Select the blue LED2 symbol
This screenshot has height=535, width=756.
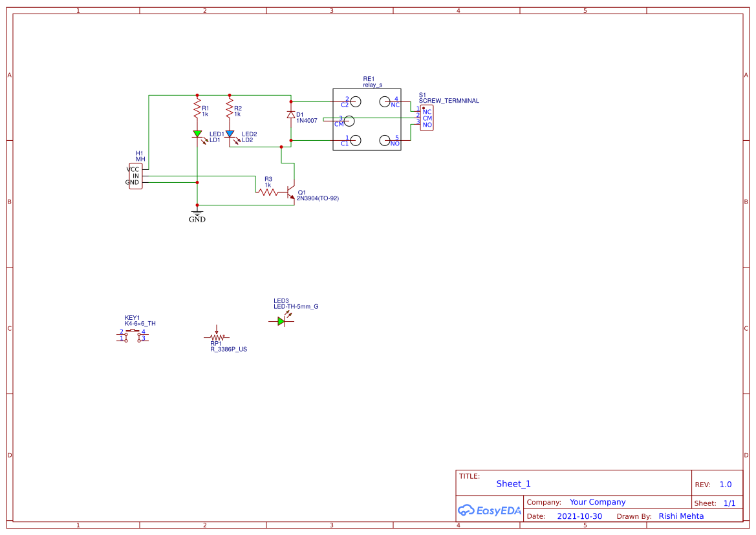pos(229,134)
